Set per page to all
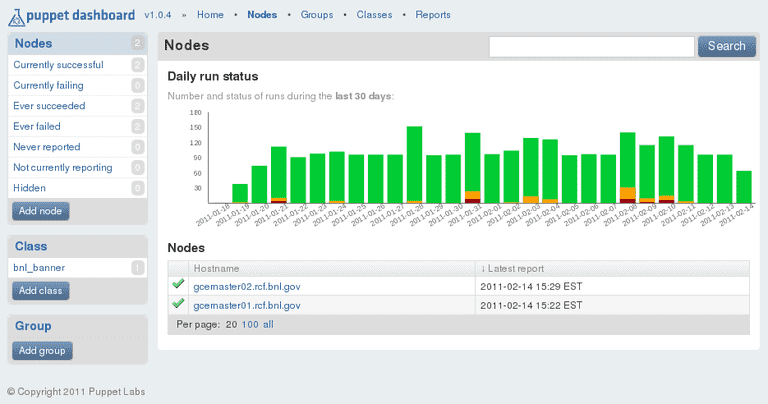The image size is (768, 404). (268, 324)
